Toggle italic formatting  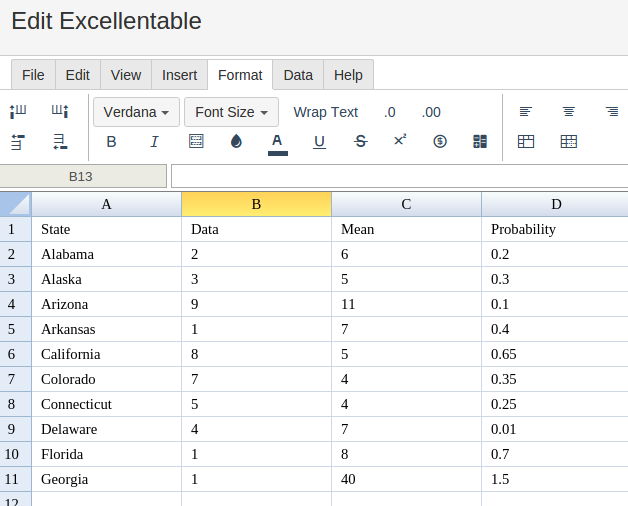(154, 141)
